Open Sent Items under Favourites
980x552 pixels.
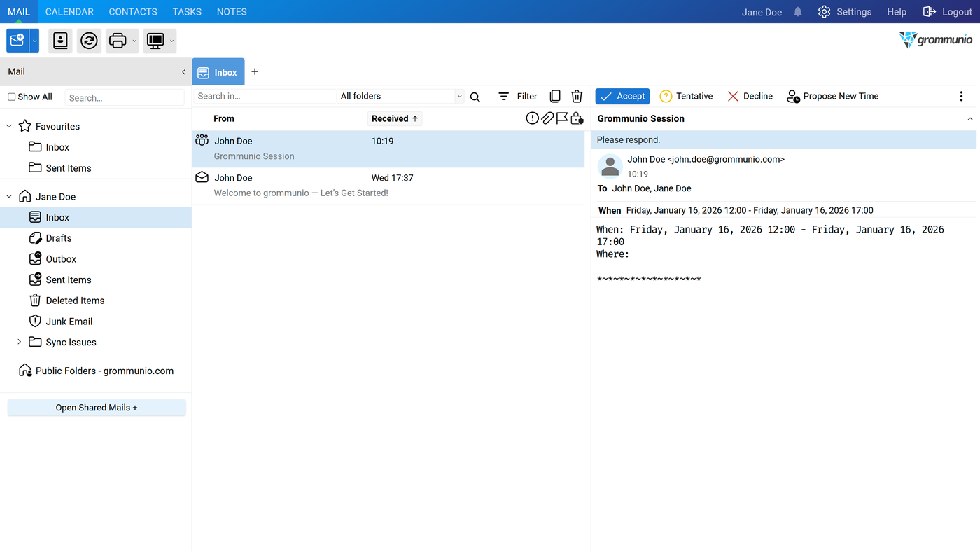69,168
